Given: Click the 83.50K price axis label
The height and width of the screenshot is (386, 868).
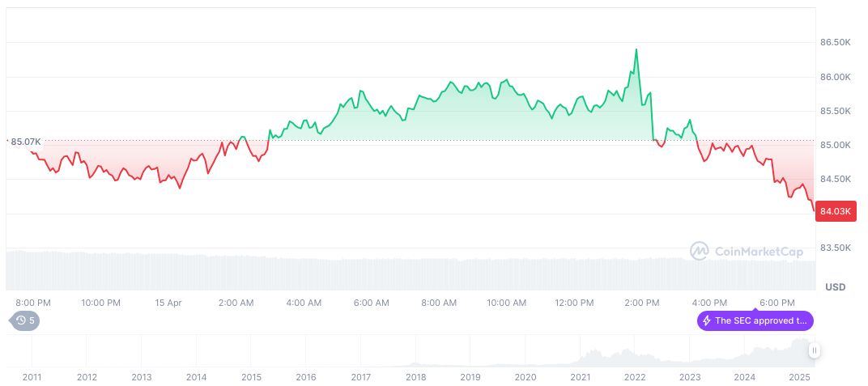Looking at the screenshot, I should 836,248.
